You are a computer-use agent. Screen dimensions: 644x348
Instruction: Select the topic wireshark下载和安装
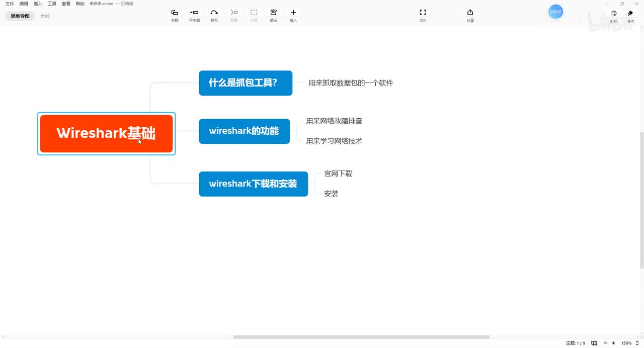pyautogui.click(x=253, y=184)
